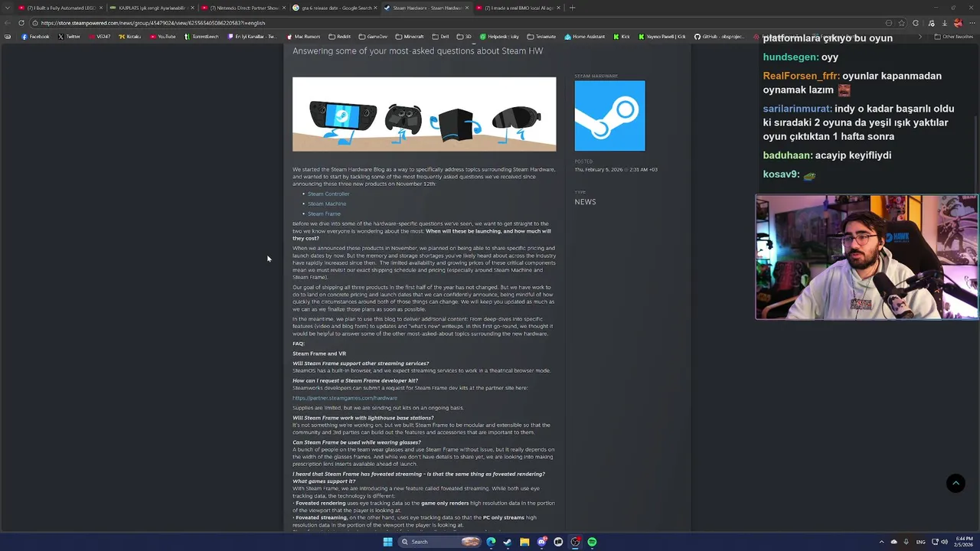
Task: Open the Windows Start menu
Action: pyautogui.click(x=387, y=542)
